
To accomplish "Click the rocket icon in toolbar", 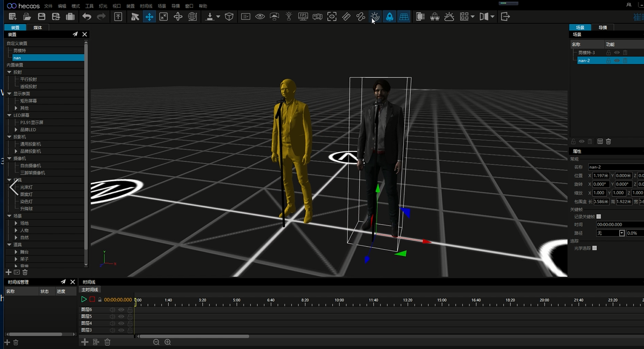I will point(389,16).
